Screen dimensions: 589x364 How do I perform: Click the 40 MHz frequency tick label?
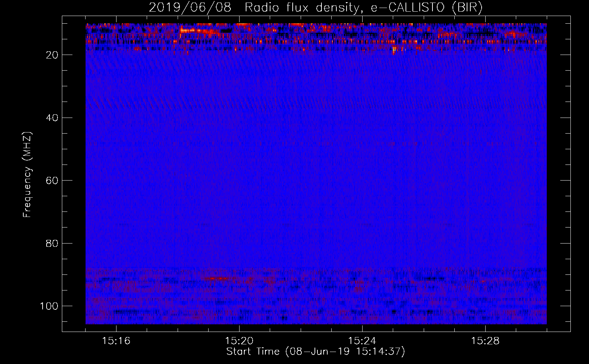tap(52, 118)
